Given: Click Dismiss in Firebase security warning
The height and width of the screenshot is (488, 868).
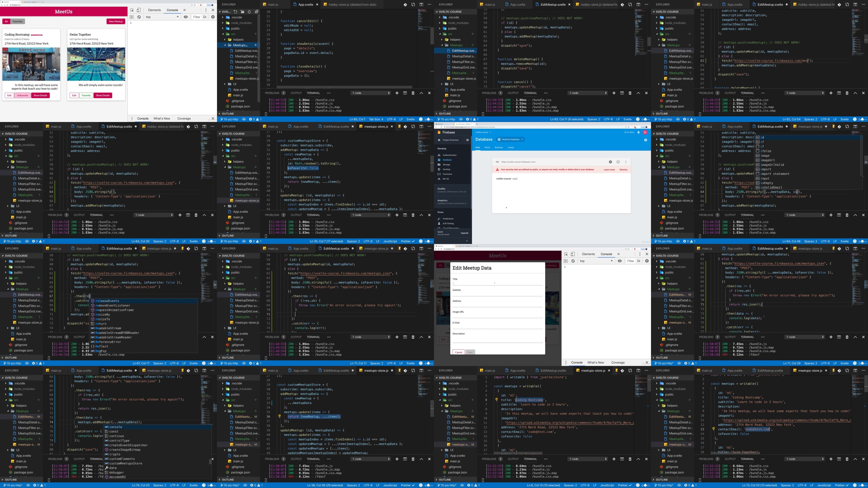Looking at the screenshot, I should (623, 170).
